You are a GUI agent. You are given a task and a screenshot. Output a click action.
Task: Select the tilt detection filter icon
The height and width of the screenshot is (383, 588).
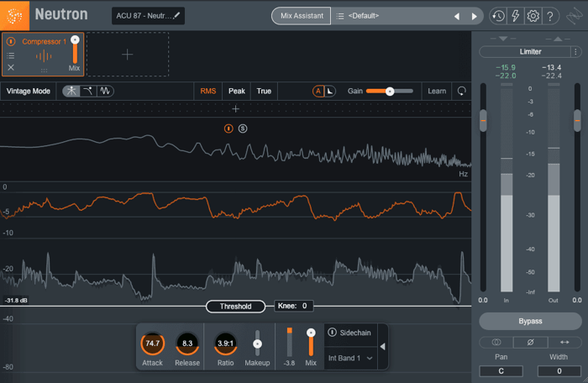coord(88,91)
